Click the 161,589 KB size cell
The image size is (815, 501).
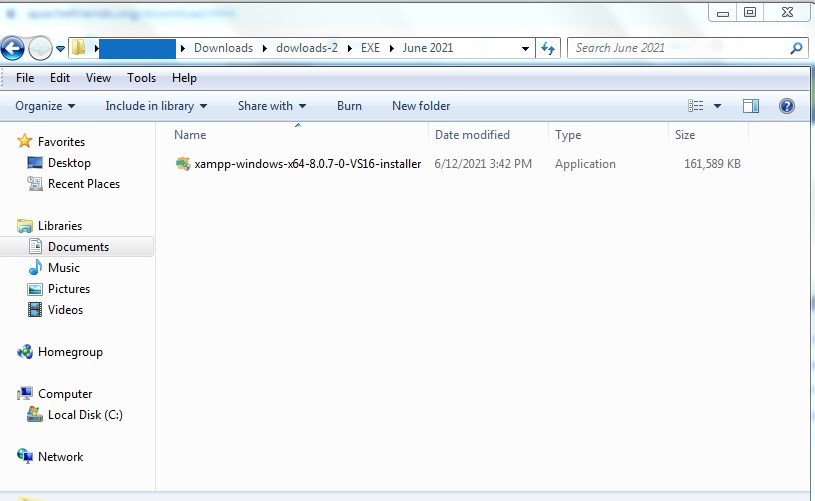[712, 164]
